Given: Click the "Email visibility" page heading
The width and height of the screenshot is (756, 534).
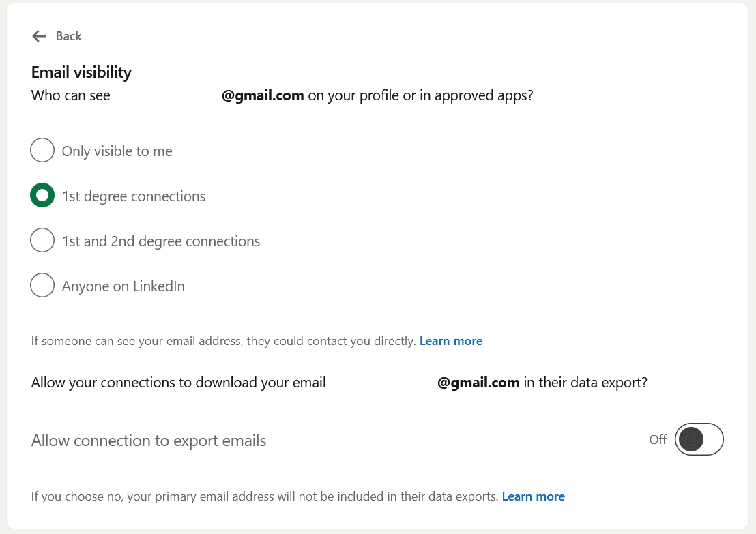Looking at the screenshot, I should pos(81,72).
